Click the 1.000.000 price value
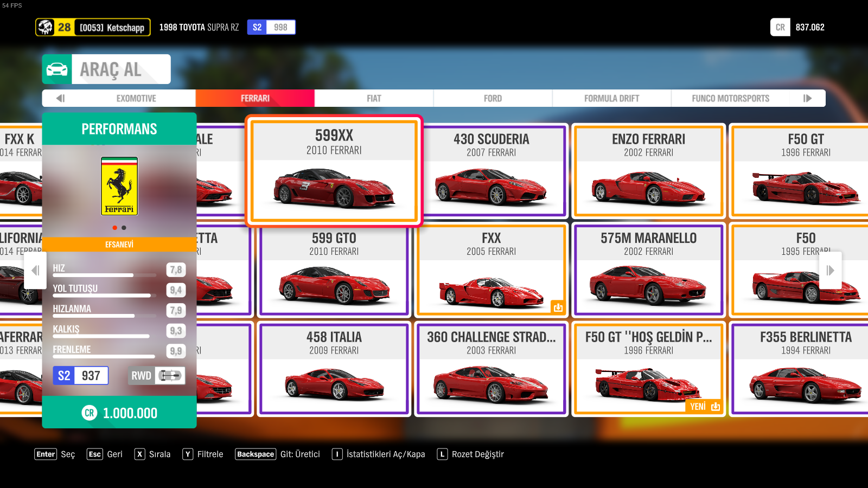 pyautogui.click(x=130, y=413)
